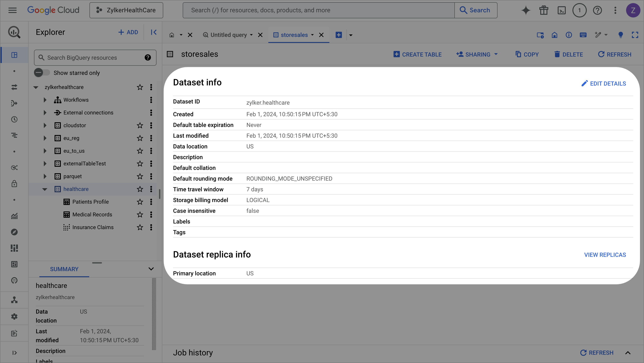Collapse the Explorer panel
Viewport: 644px width, 363px height.
153,32
